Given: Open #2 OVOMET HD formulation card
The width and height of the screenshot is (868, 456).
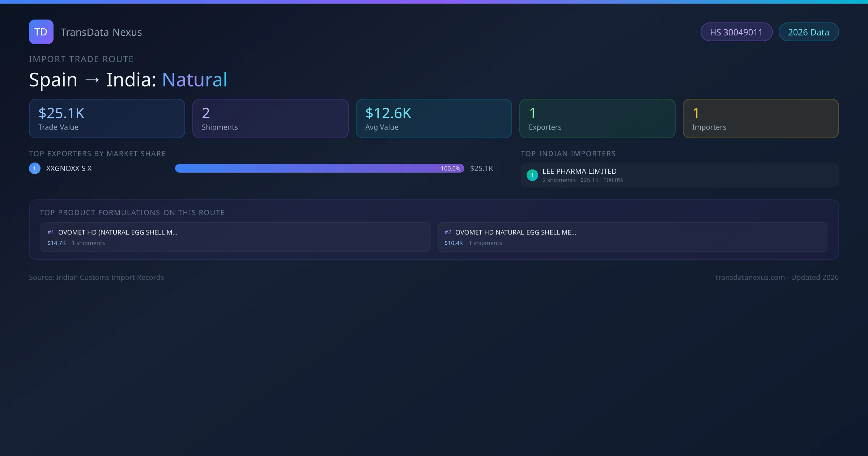Looking at the screenshot, I should 632,237.
